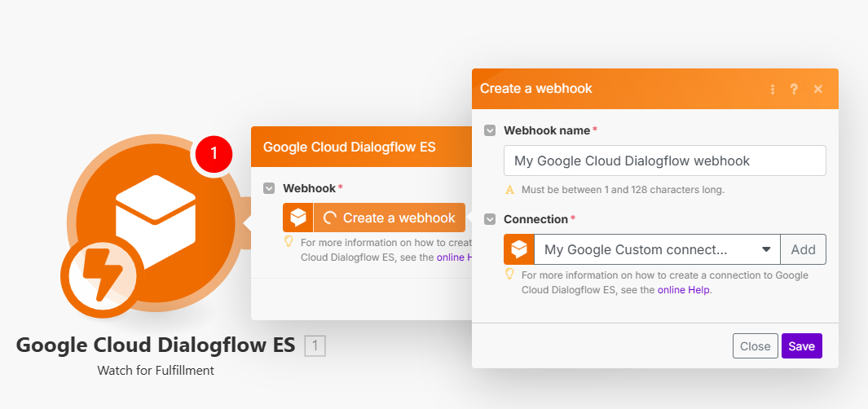Open the three-dot menu in Create a webhook

772,89
